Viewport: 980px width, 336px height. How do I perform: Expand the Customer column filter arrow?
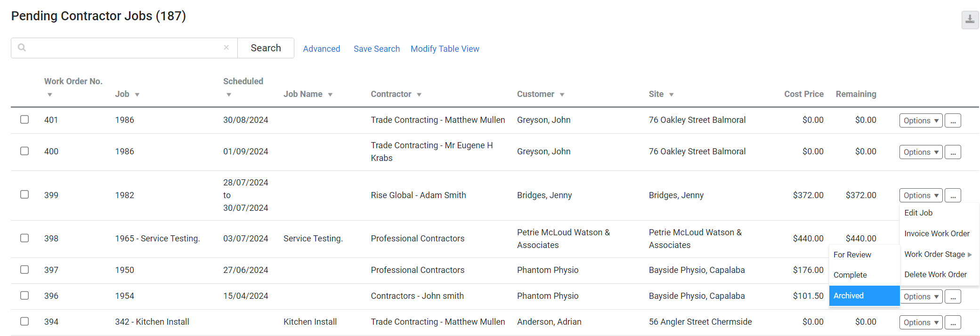(562, 95)
